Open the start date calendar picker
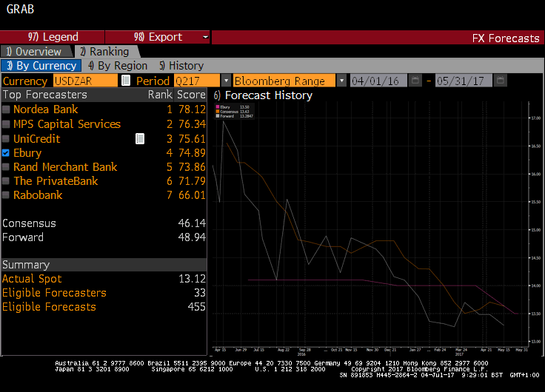 click(415, 81)
